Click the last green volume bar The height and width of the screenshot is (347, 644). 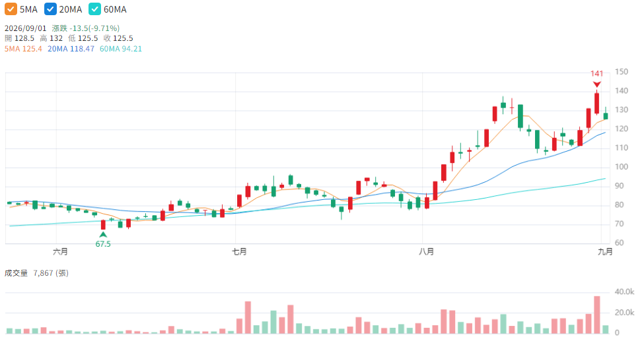coord(606,329)
